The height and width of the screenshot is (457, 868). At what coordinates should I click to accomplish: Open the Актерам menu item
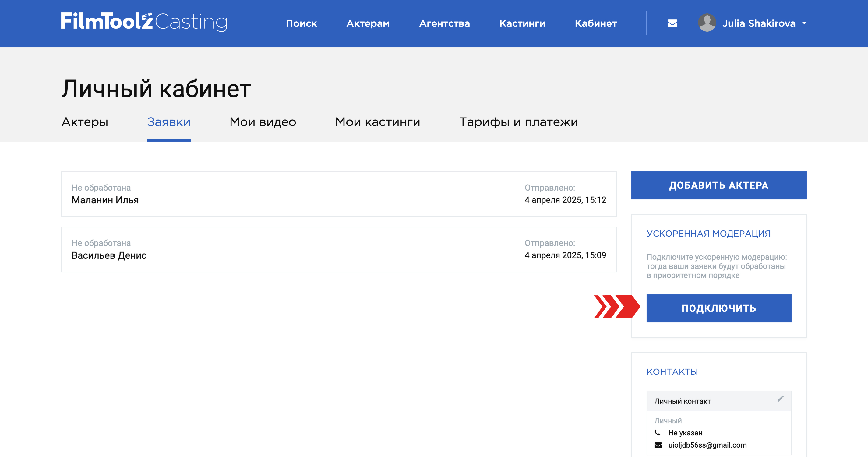(x=368, y=23)
